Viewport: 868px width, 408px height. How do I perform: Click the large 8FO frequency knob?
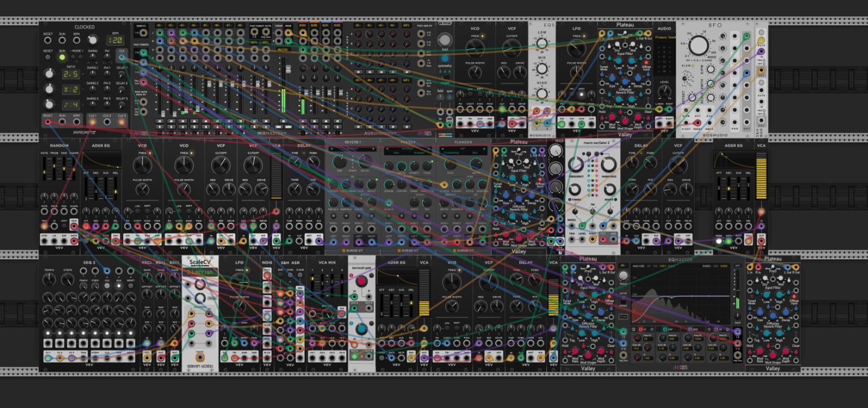pyautogui.click(x=699, y=45)
